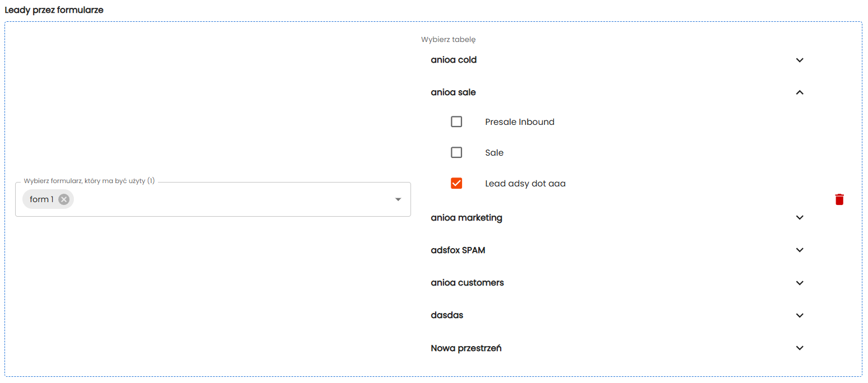Expand dasdas using its chevron
This screenshot has height=383, width=868.
800,315
